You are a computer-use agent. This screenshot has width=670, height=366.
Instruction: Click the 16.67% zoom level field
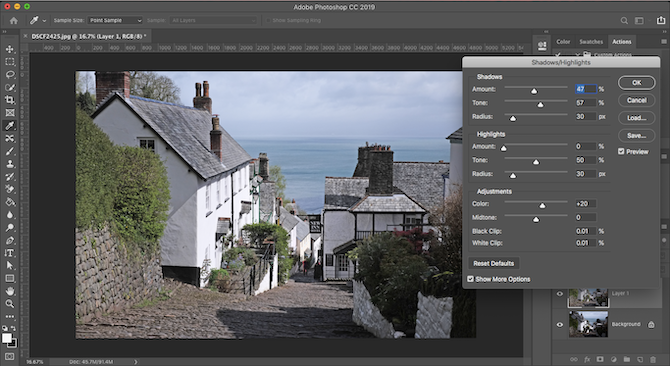coord(35,362)
